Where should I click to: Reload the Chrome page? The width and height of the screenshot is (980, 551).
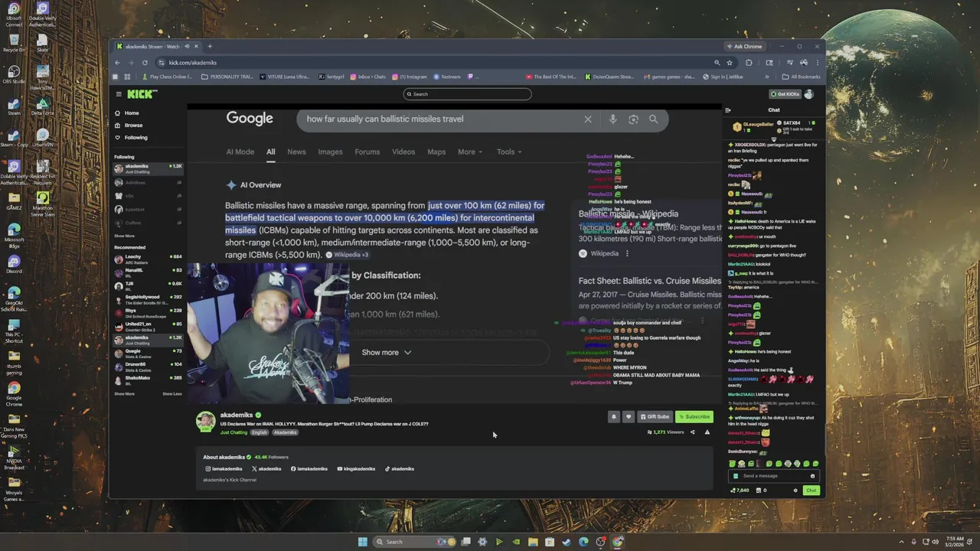point(145,63)
